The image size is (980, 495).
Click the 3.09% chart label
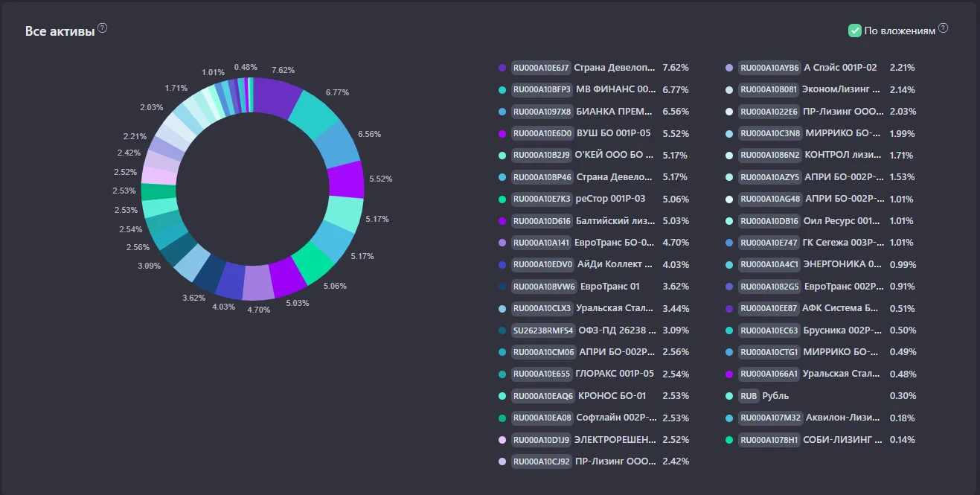click(149, 266)
